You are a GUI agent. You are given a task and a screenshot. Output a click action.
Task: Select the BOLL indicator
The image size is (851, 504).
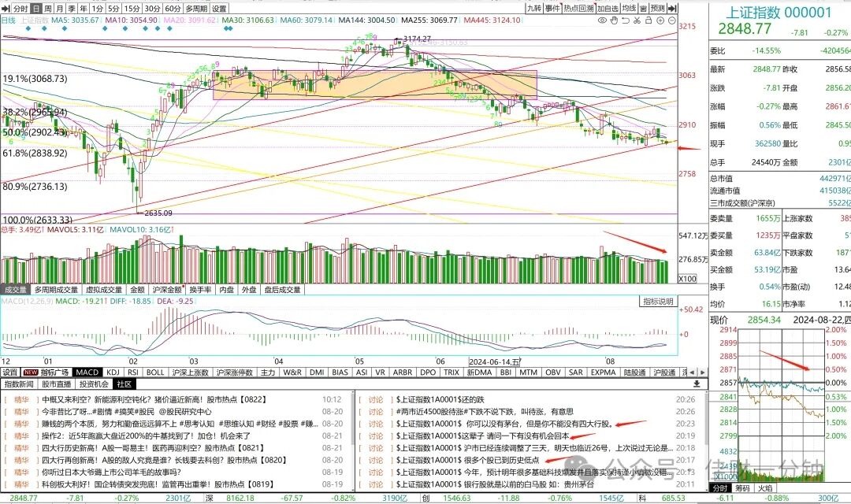click(x=155, y=372)
